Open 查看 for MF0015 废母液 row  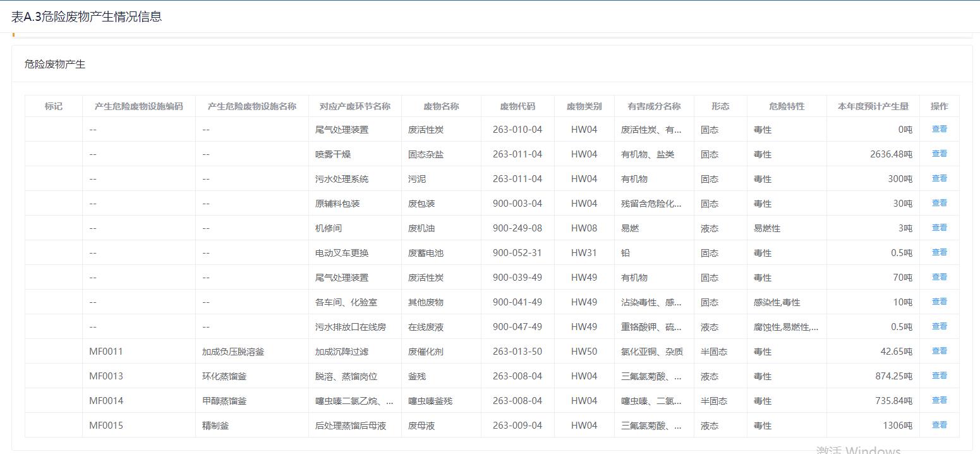click(x=939, y=425)
